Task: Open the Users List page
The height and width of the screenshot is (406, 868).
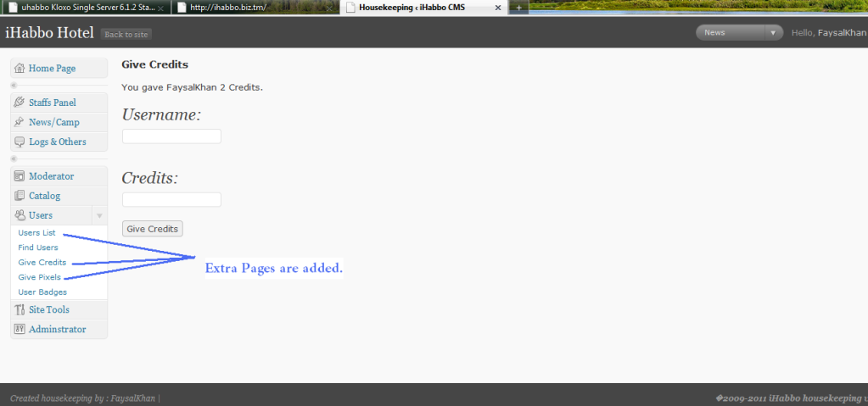Action: pyautogui.click(x=36, y=233)
